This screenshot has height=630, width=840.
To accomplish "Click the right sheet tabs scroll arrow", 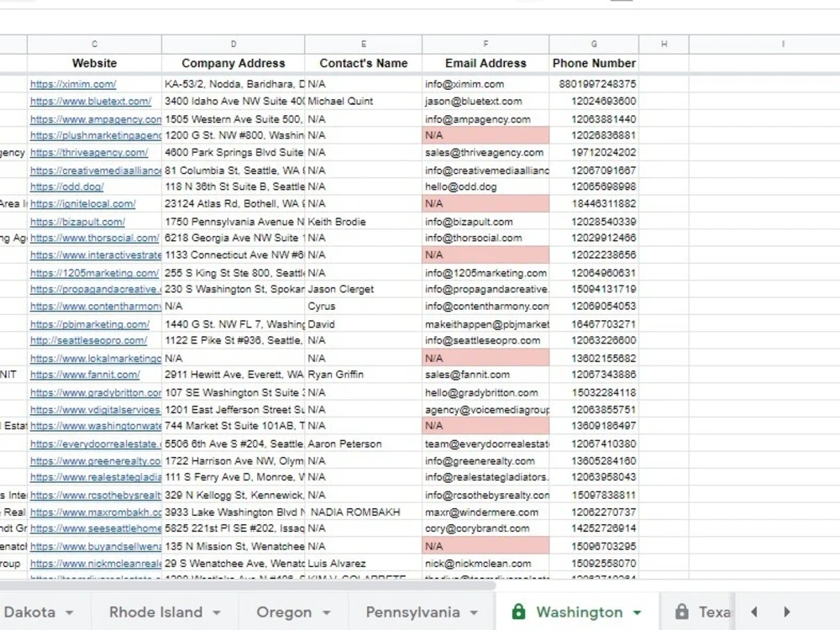I will [786, 612].
